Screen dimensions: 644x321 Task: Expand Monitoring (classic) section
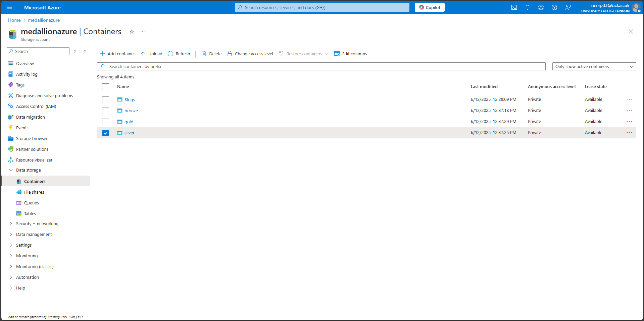pyautogui.click(x=11, y=266)
